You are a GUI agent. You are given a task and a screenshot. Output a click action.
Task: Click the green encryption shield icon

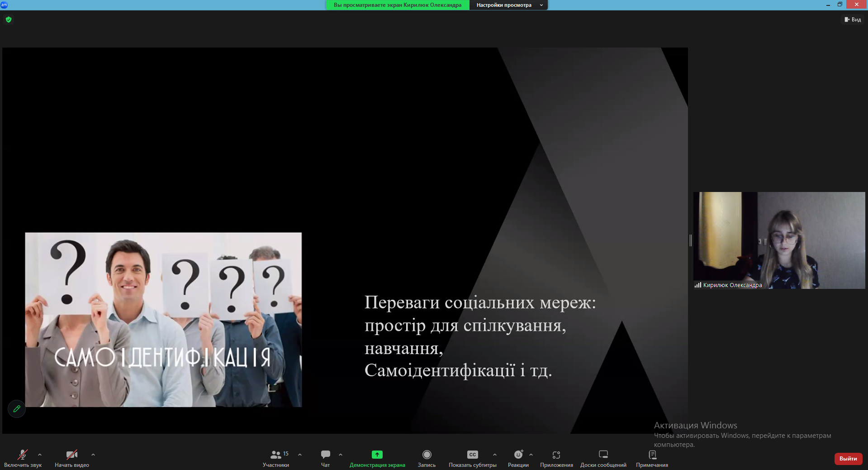click(9, 19)
